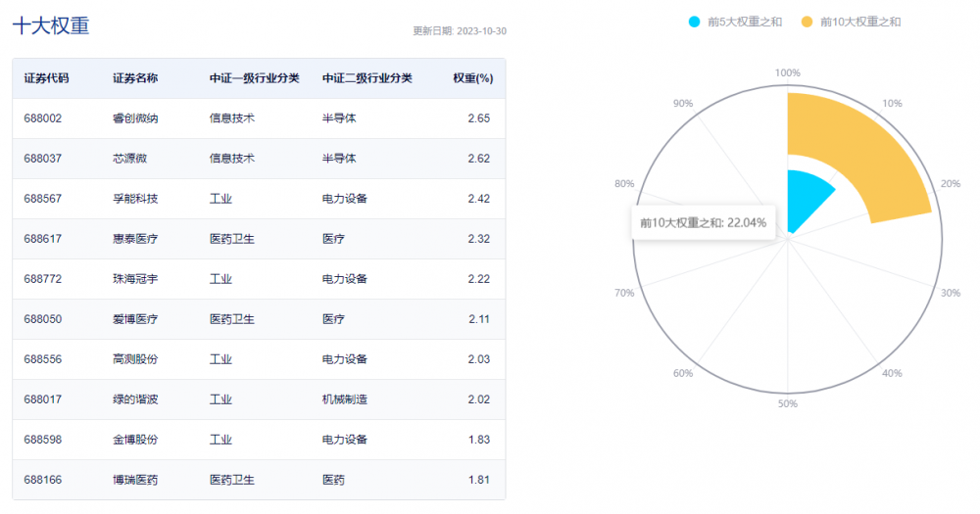Viewport: 980px width, 514px height.
Task: Click the 80% axis label on chart
Action: coord(624,184)
